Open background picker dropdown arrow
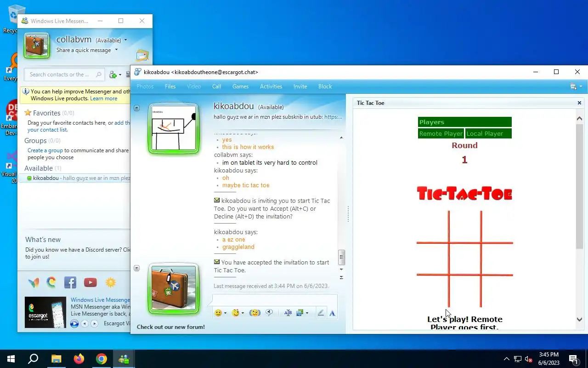The width and height of the screenshot is (588, 368). click(306, 313)
